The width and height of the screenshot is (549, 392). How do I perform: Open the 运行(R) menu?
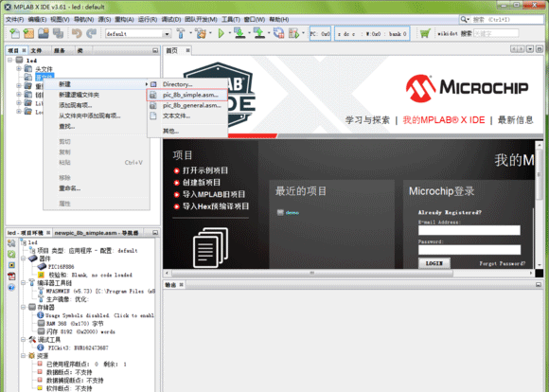tap(148, 20)
